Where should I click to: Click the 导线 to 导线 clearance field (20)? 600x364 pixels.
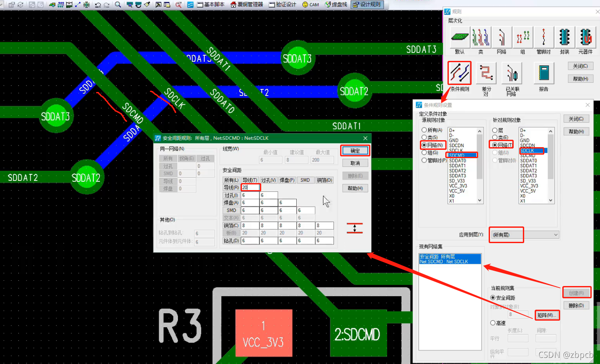[x=250, y=187]
